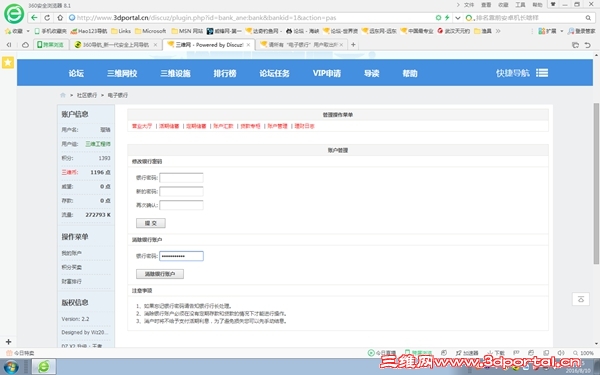Screen dimensions: 600x375
Task: Switch to the 电子银行 notice tab
Action: pos(302,45)
